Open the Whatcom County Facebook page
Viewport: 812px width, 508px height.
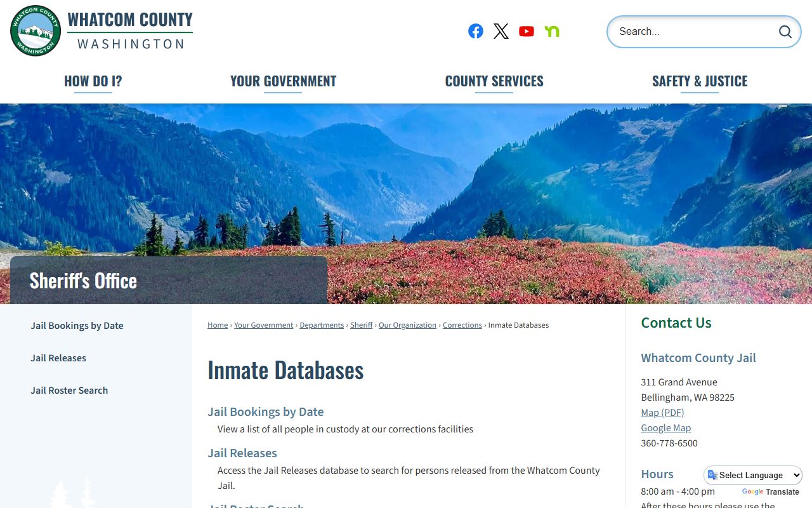[x=476, y=31]
